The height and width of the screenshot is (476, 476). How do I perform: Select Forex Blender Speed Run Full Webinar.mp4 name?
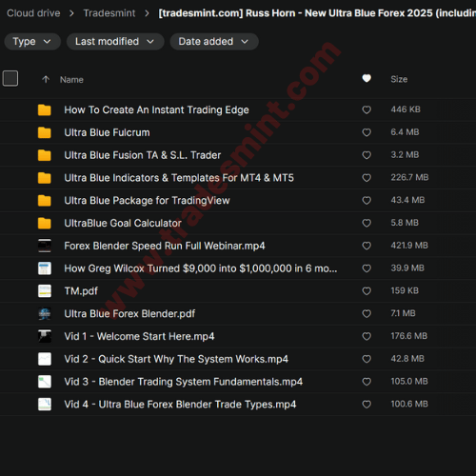[x=165, y=246]
